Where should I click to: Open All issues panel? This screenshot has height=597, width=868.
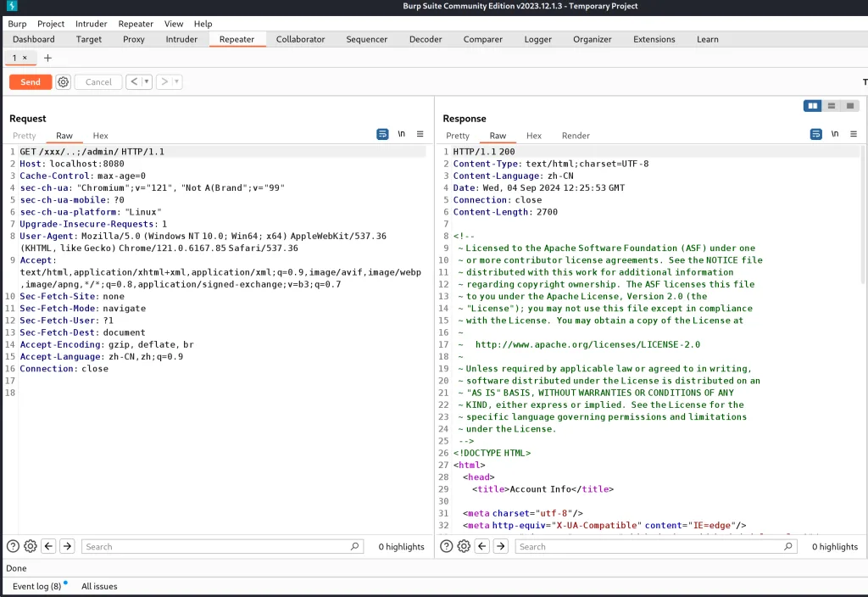99,586
